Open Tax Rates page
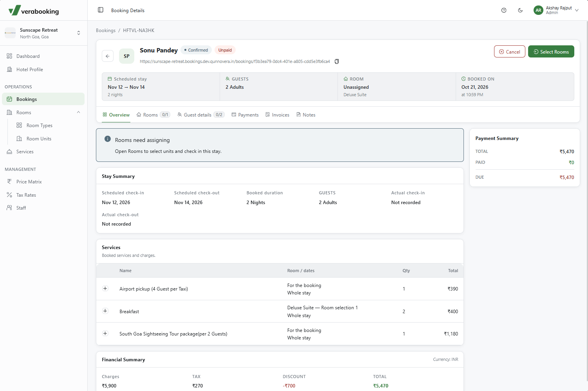Viewport: 588px width, 391px height. coord(43,195)
